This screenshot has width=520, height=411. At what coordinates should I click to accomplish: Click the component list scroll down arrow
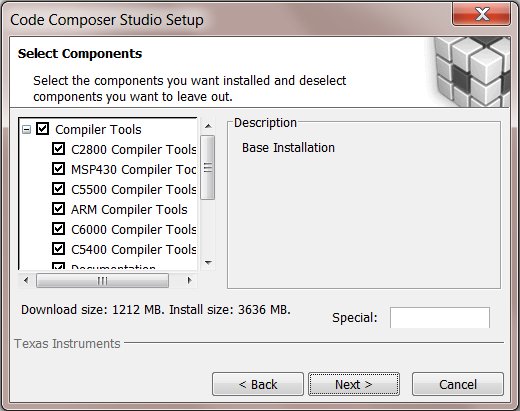[208, 263]
